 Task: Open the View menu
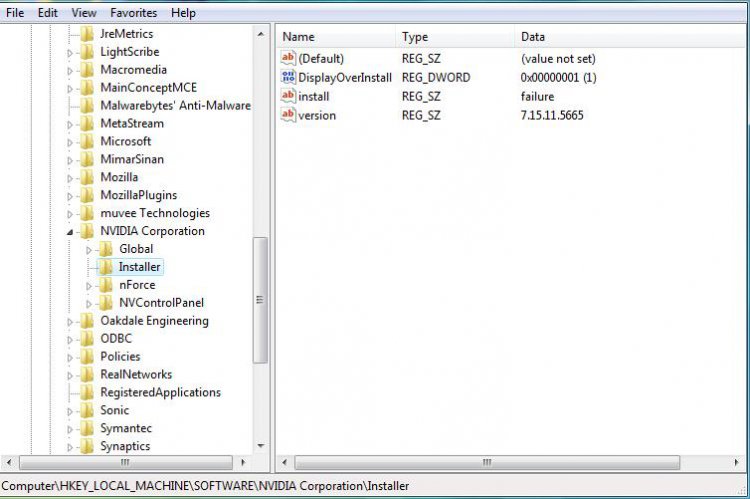[84, 13]
